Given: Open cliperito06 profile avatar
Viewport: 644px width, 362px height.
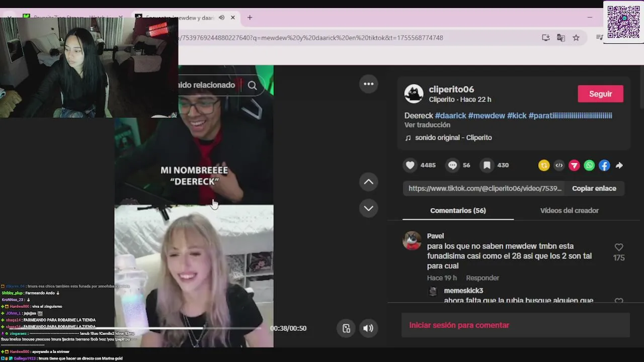Looking at the screenshot, I should click(x=414, y=94).
